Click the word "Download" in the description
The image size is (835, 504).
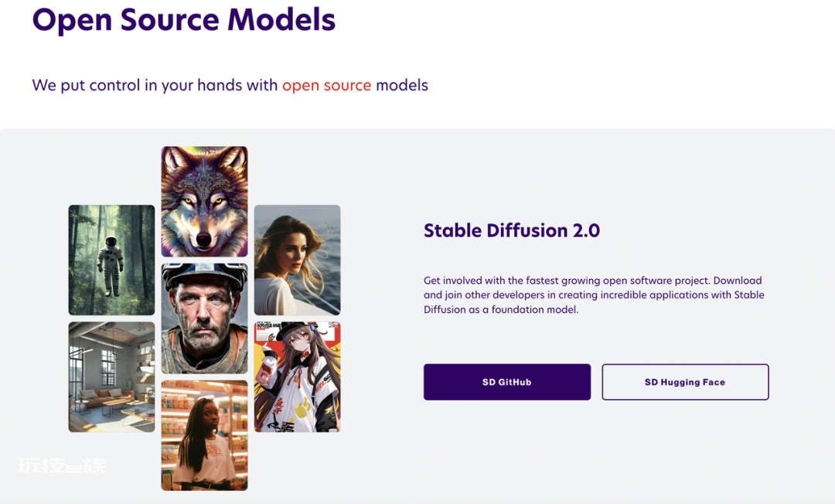coord(737,281)
